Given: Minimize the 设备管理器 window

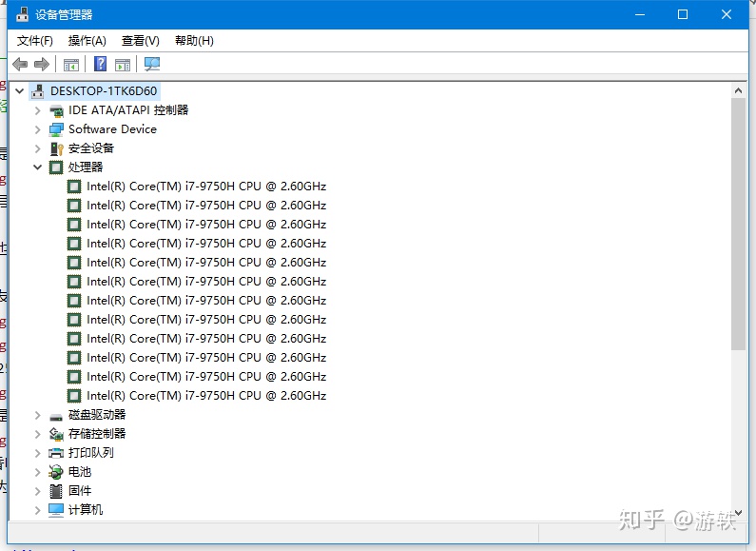Looking at the screenshot, I should tap(640, 14).
